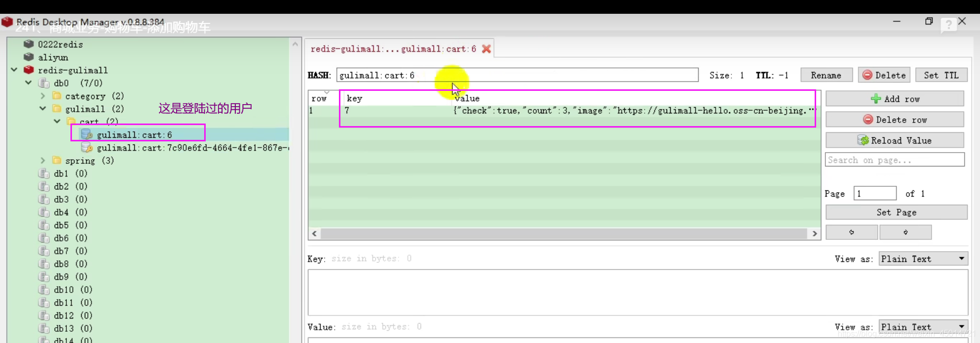Collapse the cart folder
This screenshot has height=343, width=980.
point(57,121)
